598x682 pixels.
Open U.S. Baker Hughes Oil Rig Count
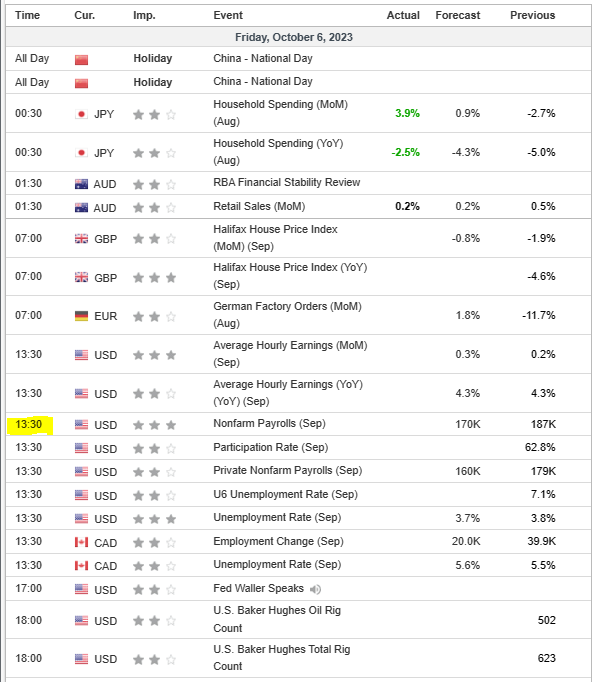pos(277,619)
